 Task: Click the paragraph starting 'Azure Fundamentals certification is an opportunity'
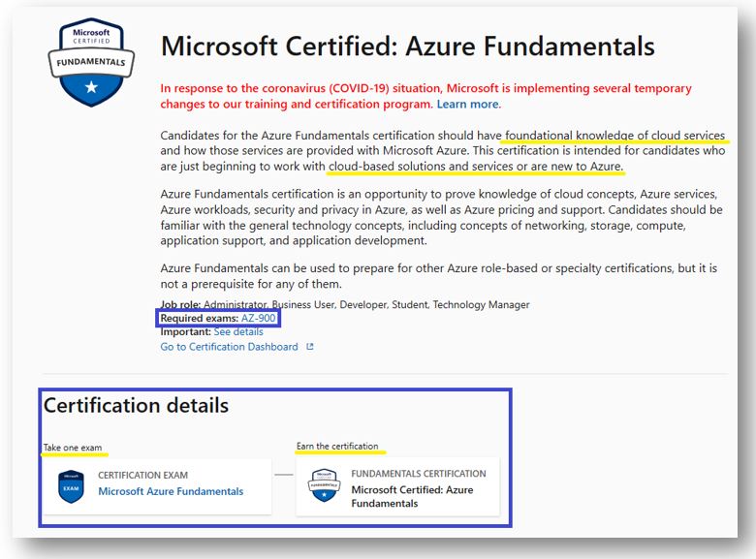pyautogui.click(x=442, y=217)
